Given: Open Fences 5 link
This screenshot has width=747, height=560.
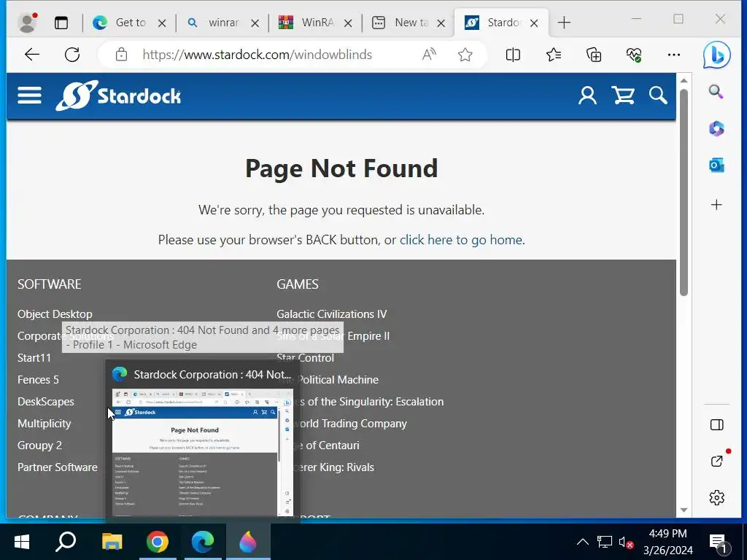Looking at the screenshot, I should [38, 379].
